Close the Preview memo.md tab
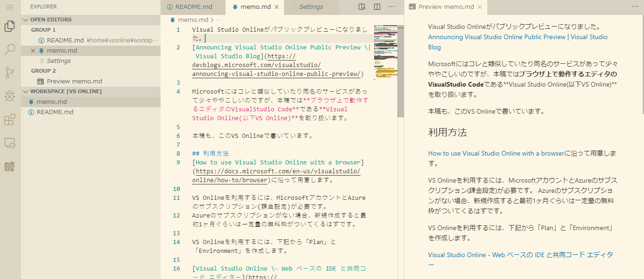Image resolution: width=644 pixels, height=279 pixels. (x=480, y=7)
